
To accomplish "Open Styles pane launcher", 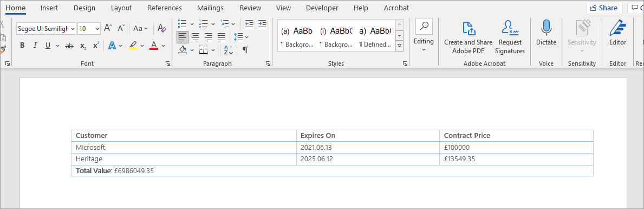I will [405, 64].
